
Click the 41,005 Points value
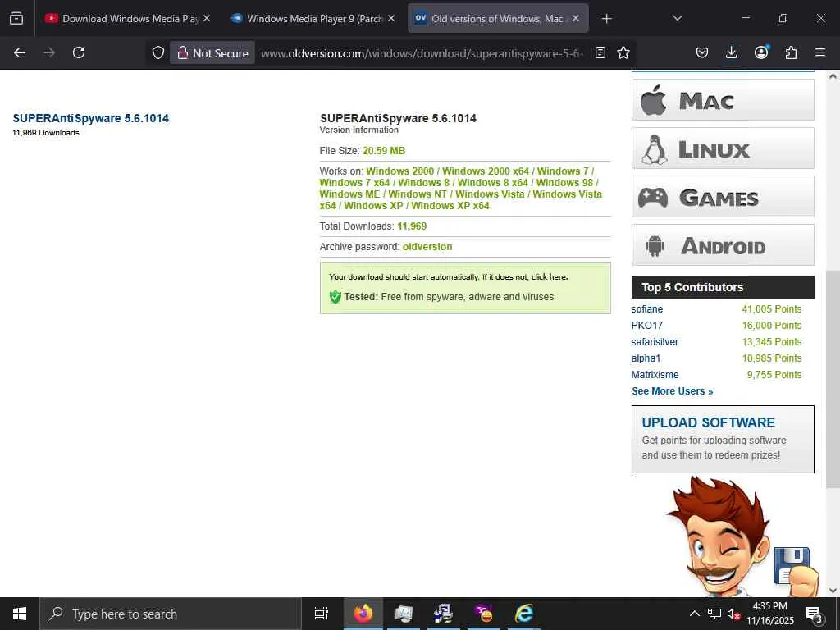tap(771, 309)
